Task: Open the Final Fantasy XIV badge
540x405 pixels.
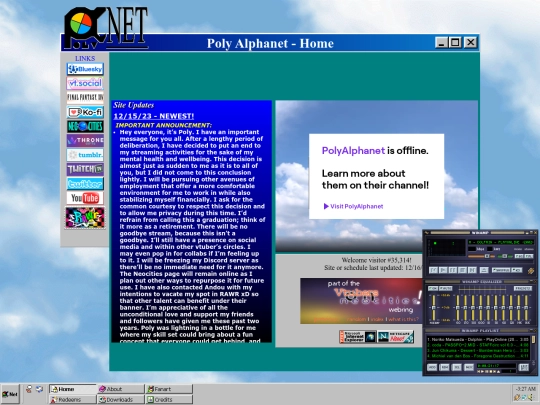Action: coord(85,97)
